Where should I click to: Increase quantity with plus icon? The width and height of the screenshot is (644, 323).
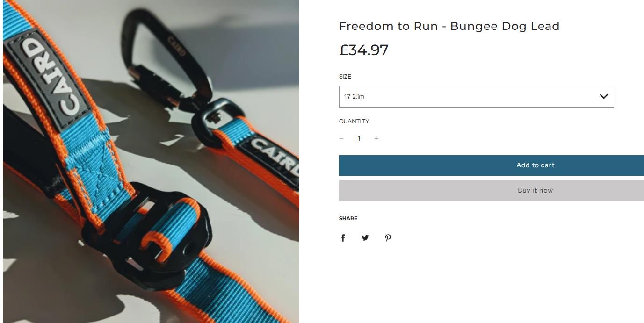tap(376, 138)
